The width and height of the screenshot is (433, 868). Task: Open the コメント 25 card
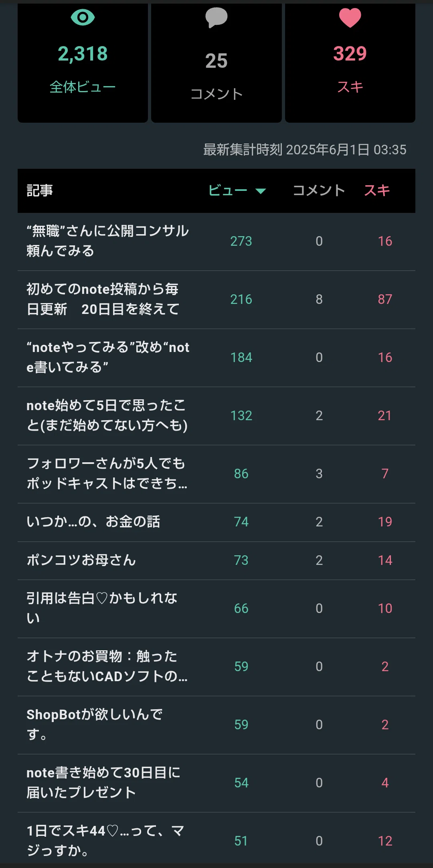[x=216, y=63]
